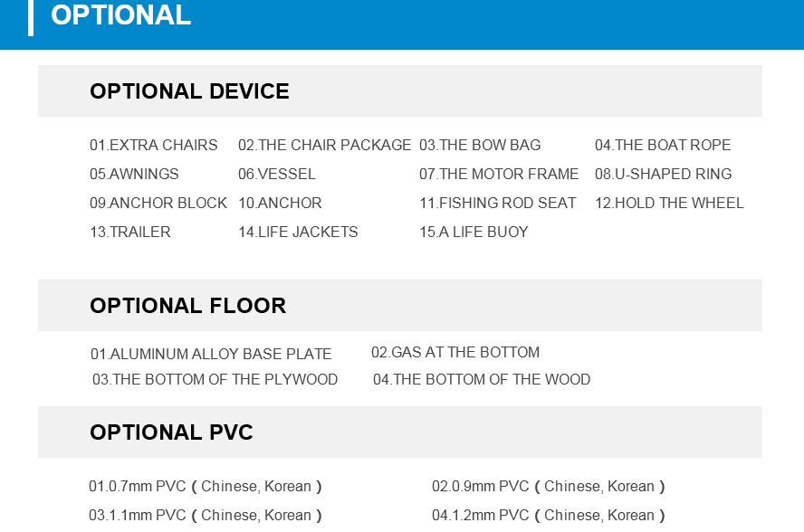Click on 07.THE MOTOR FRAME
This screenshot has height=532, width=804.
pyautogui.click(x=498, y=174)
